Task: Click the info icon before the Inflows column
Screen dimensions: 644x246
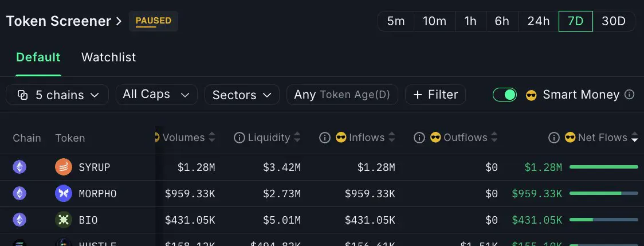Action: tap(324, 138)
